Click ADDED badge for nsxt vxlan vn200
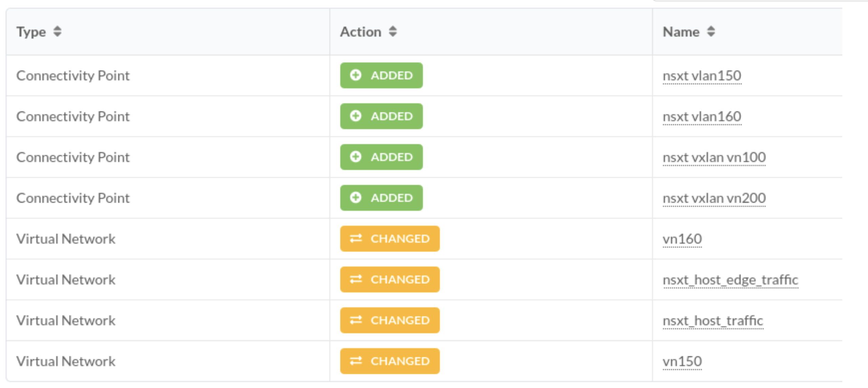Viewport: 868px width, 388px height. click(x=381, y=198)
